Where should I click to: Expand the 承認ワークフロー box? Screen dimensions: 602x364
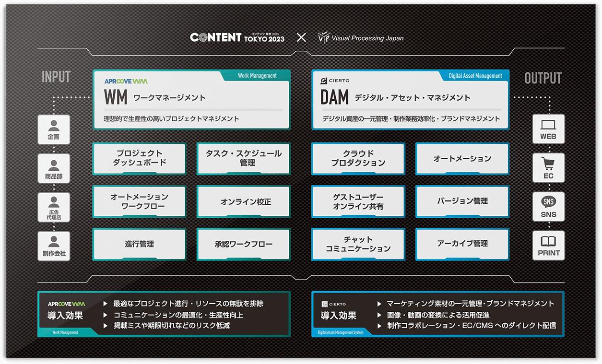click(x=243, y=244)
